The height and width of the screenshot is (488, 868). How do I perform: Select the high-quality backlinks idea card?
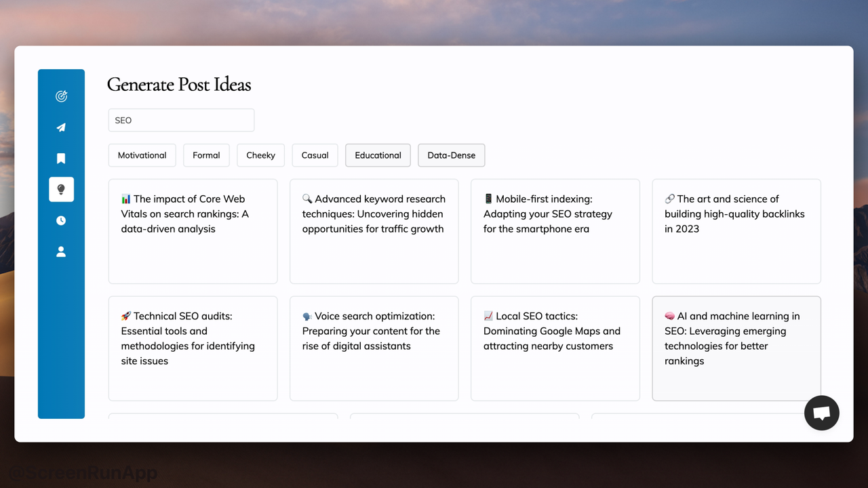[736, 231]
